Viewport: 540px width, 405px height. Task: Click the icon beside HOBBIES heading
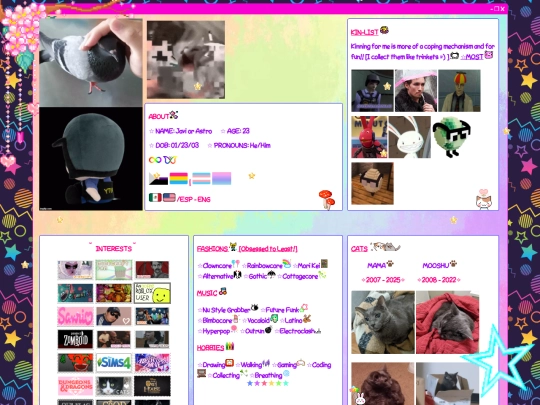coord(230,346)
